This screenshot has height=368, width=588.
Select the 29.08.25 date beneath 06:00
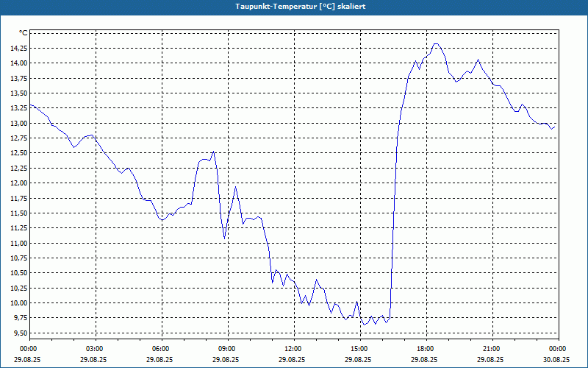pyautogui.click(x=159, y=359)
